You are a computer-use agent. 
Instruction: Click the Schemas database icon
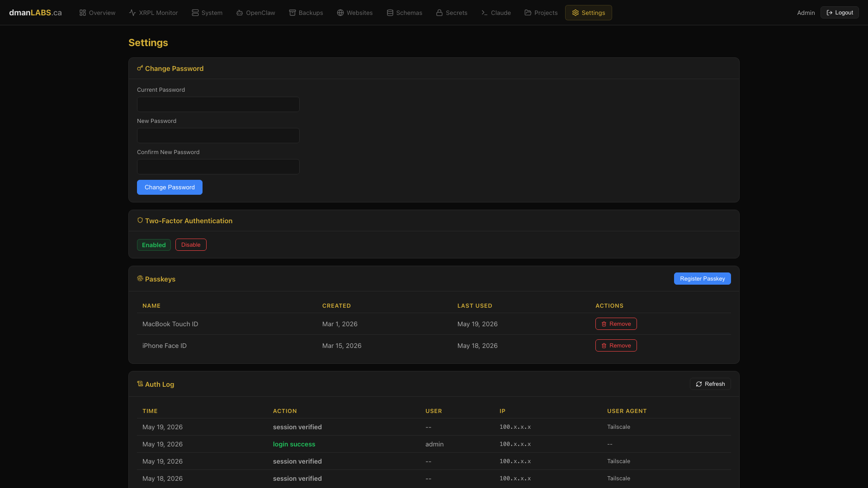[x=390, y=13]
